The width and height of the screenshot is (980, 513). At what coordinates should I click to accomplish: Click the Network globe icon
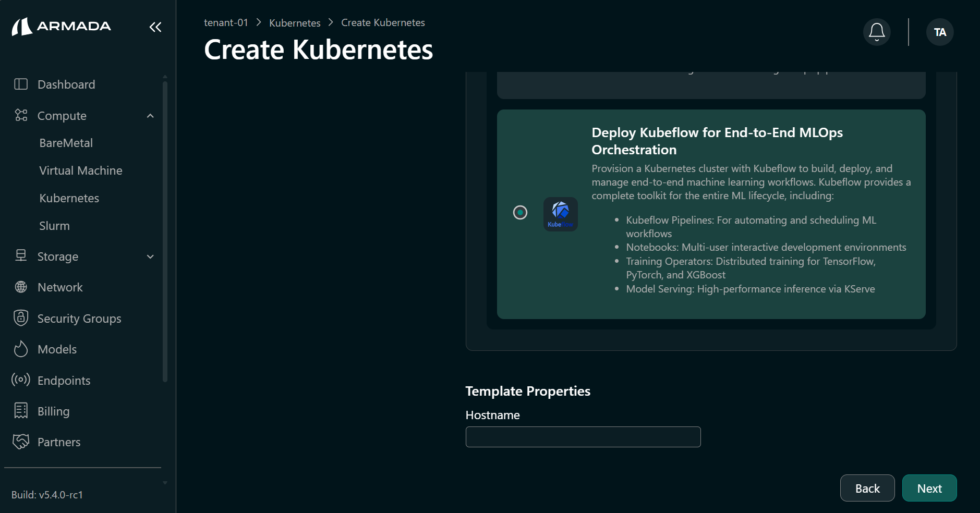(x=21, y=287)
